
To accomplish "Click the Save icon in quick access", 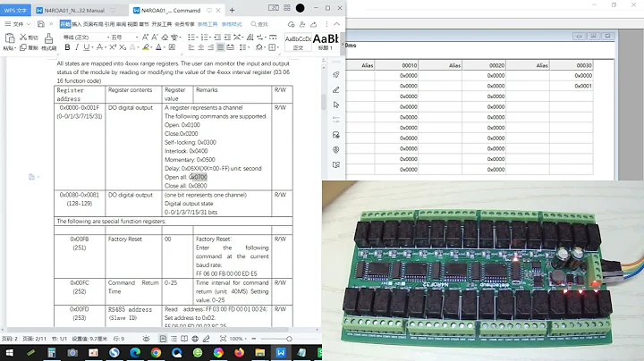I will click(40, 24).
